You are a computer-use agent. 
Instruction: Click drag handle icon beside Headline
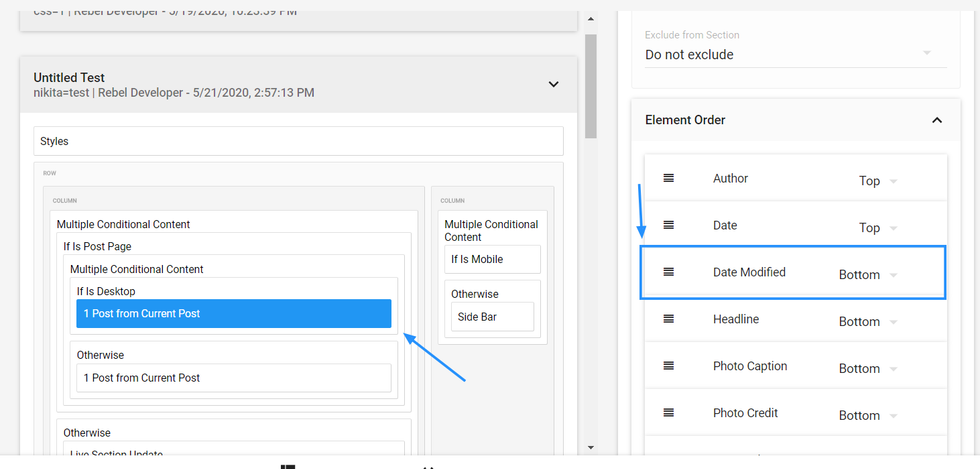(669, 319)
